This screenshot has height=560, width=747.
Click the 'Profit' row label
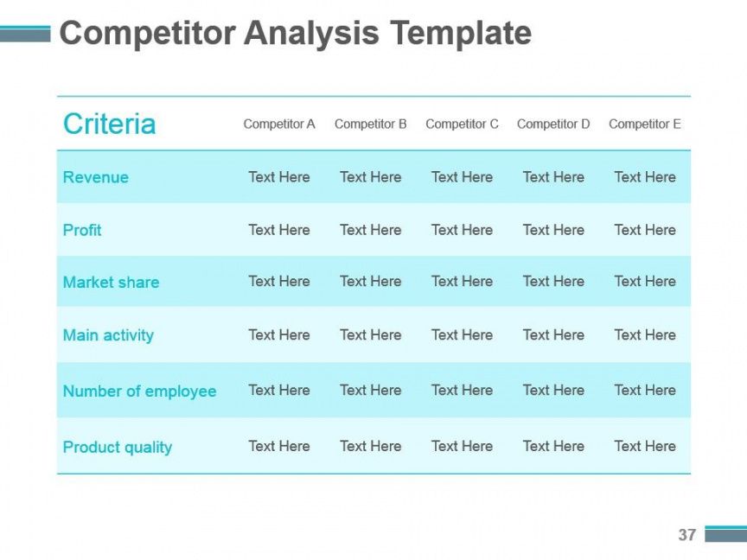82,230
